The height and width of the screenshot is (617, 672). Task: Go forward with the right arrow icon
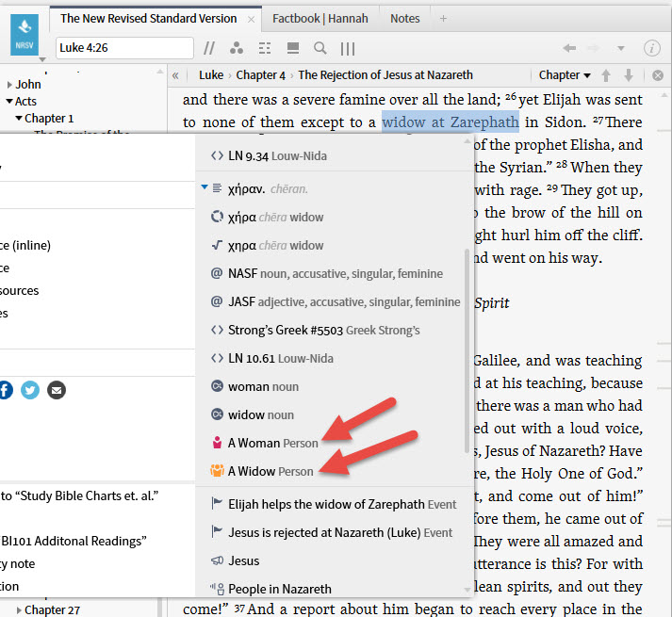594,48
